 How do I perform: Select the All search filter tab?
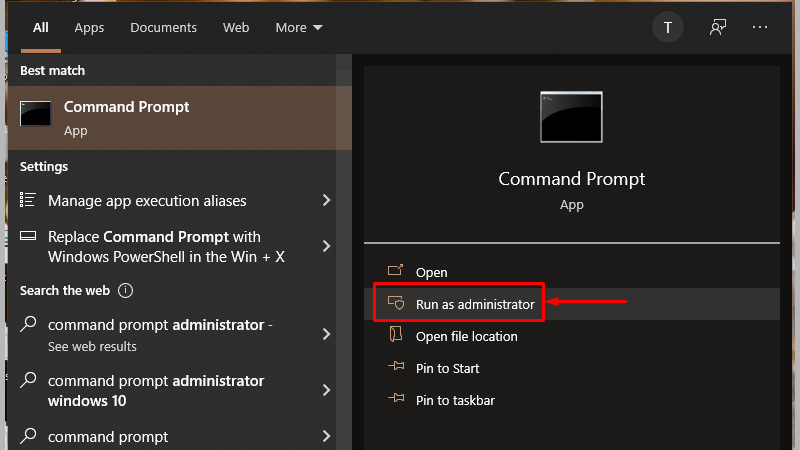[41, 28]
